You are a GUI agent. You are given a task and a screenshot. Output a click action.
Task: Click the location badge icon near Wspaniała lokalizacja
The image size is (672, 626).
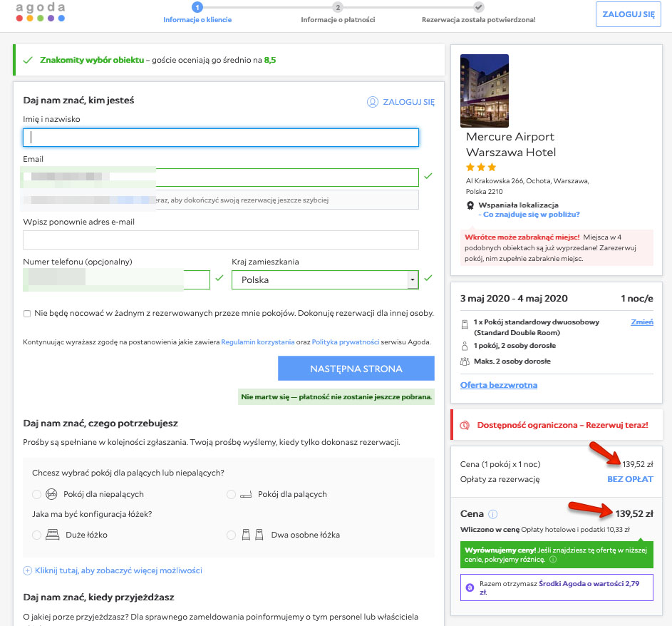(470, 205)
